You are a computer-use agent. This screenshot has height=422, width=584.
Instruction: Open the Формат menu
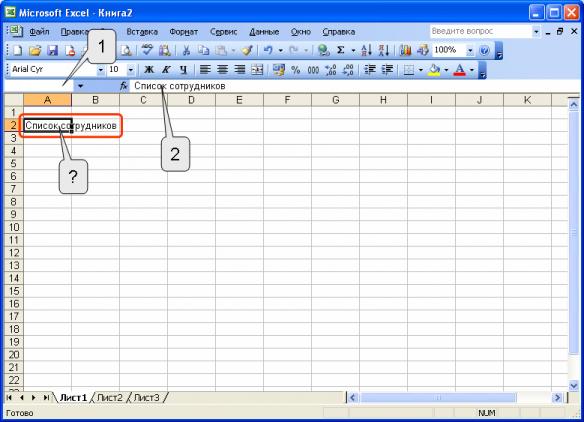coord(184,32)
